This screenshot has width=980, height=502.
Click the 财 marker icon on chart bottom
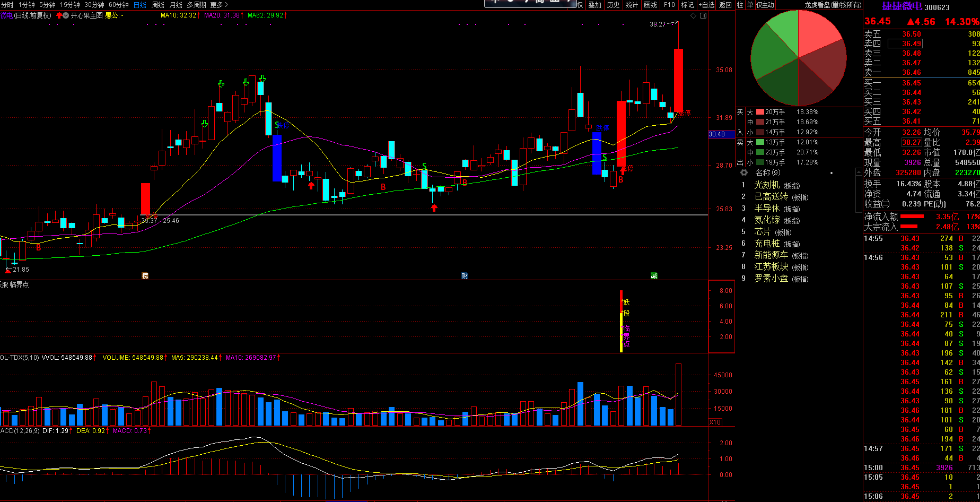tap(465, 276)
